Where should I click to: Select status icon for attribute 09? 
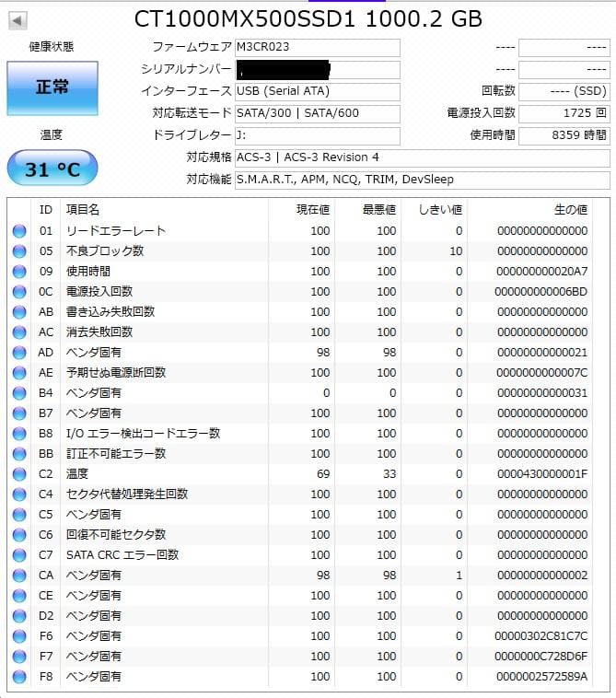(19, 272)
